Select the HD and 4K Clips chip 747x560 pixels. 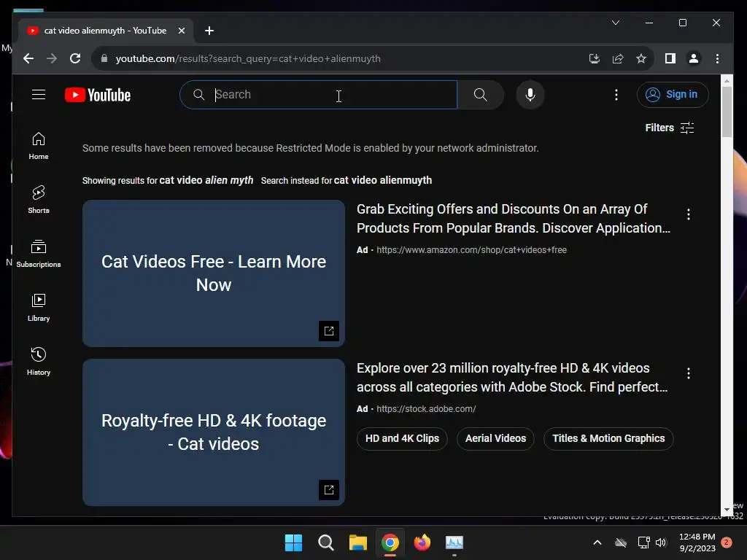pyautogui.click(x=402, y=438)
